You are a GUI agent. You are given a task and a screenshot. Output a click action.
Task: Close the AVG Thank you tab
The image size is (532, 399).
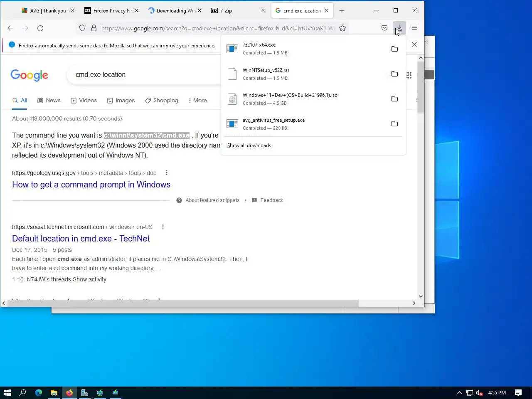73,10
